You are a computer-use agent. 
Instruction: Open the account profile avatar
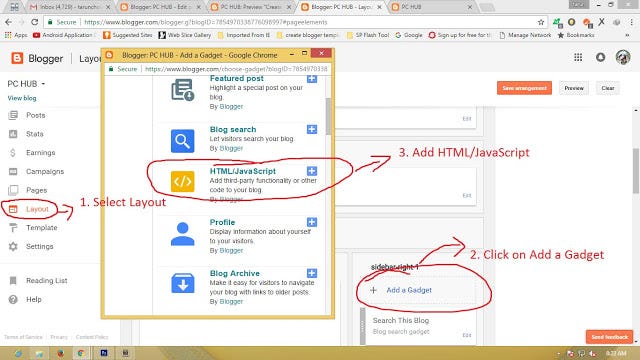click(x=623, y=58)
